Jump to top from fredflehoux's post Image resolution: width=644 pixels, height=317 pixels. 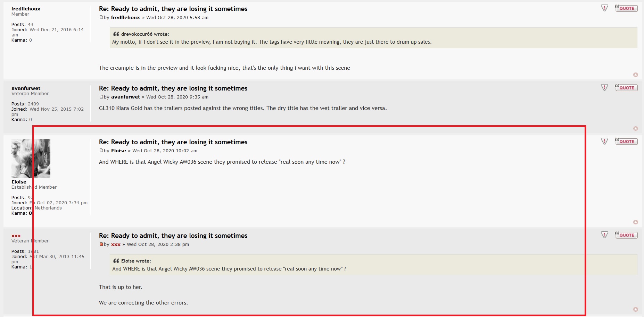pyautogui.click(x=635, y=75)
